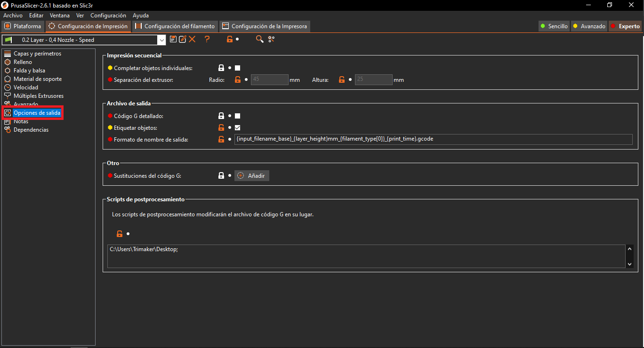The height and width of the screenshot is (348, 644).
Task: Open the Configuración menu
Action: [108, 16]
